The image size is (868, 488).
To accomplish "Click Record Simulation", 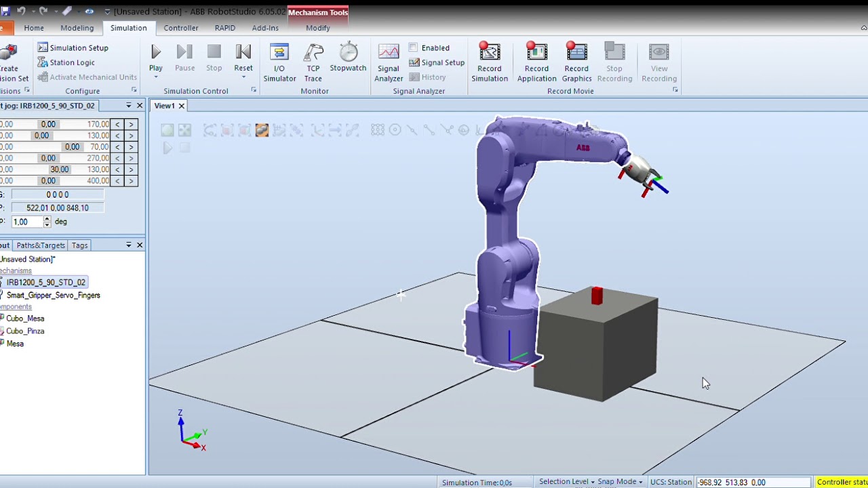I will click(490, 62).
